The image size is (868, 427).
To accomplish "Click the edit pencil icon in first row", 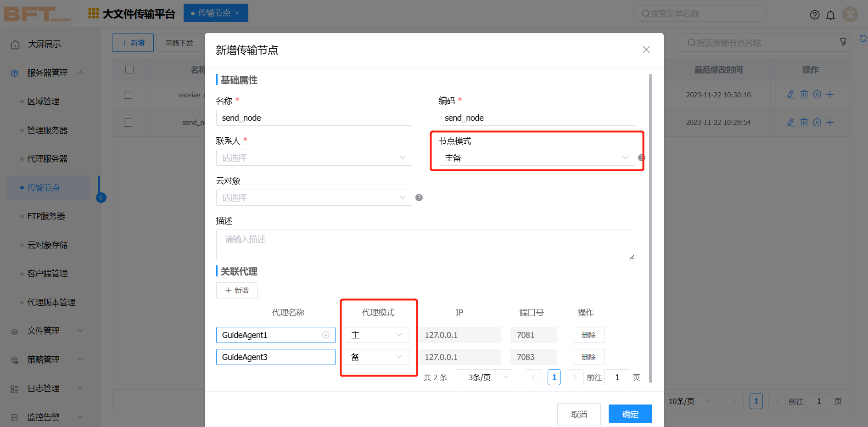I will click(791, 95).
